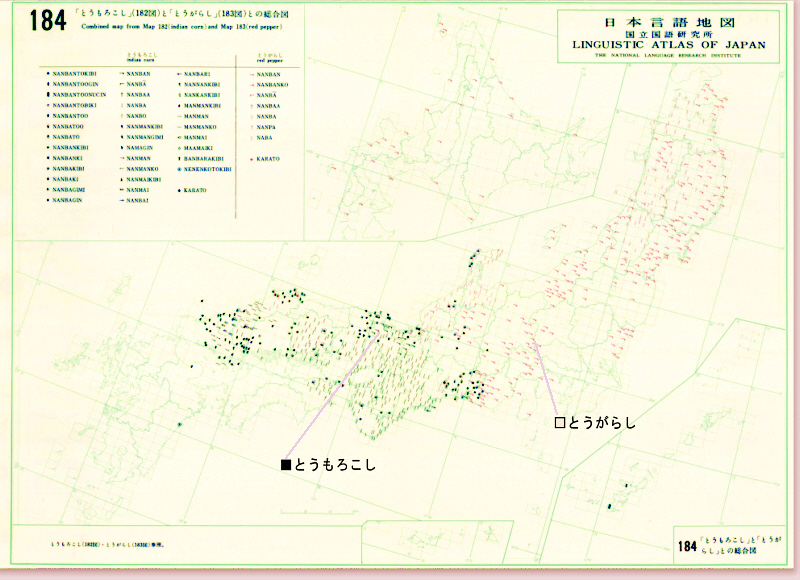Click the NAMAGIN legend symbol
Viewport: 800px width, 580px height.
click(x=122, y=147)
